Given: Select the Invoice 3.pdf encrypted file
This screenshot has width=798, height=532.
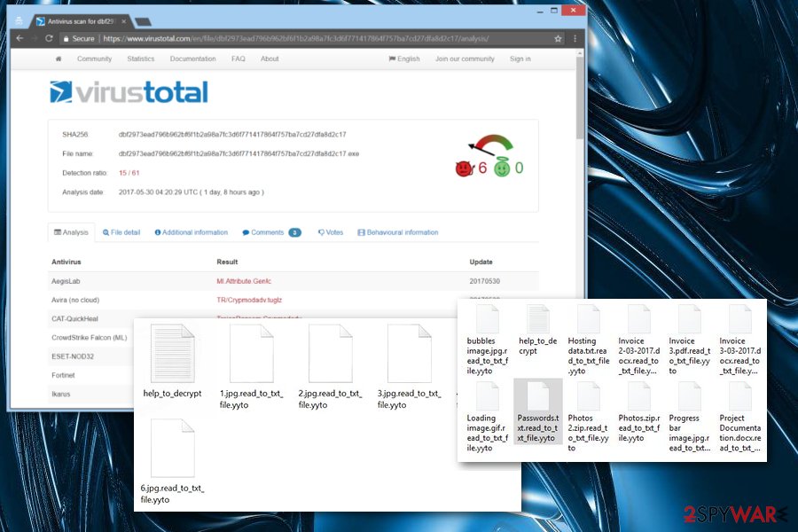Looking at the screenshot, I should [x=690, y=340].
